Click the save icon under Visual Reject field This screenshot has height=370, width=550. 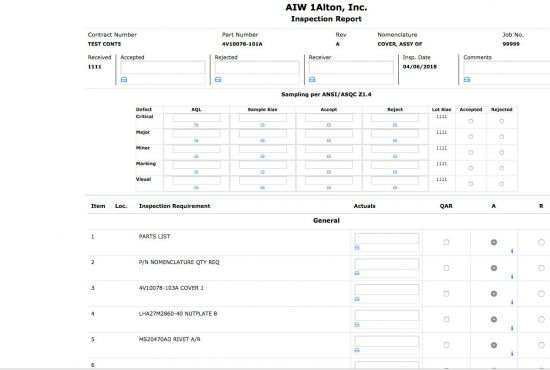(x=395, y=188)
